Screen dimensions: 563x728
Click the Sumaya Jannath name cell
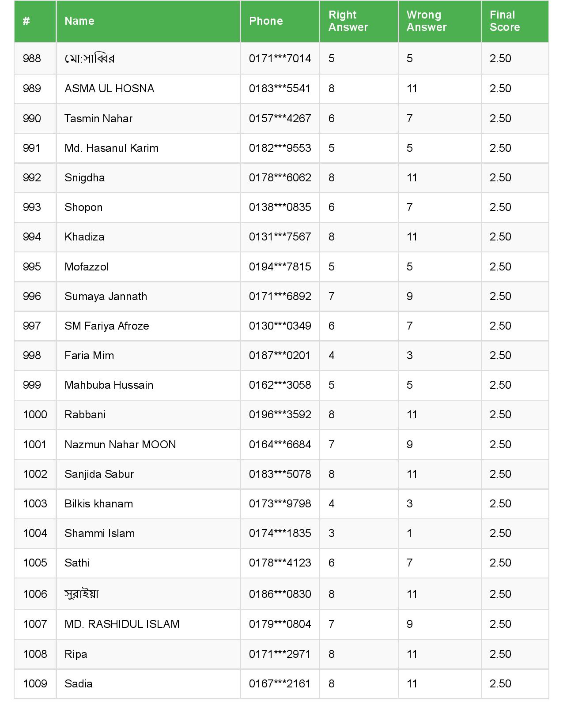(x=106, y=296)
